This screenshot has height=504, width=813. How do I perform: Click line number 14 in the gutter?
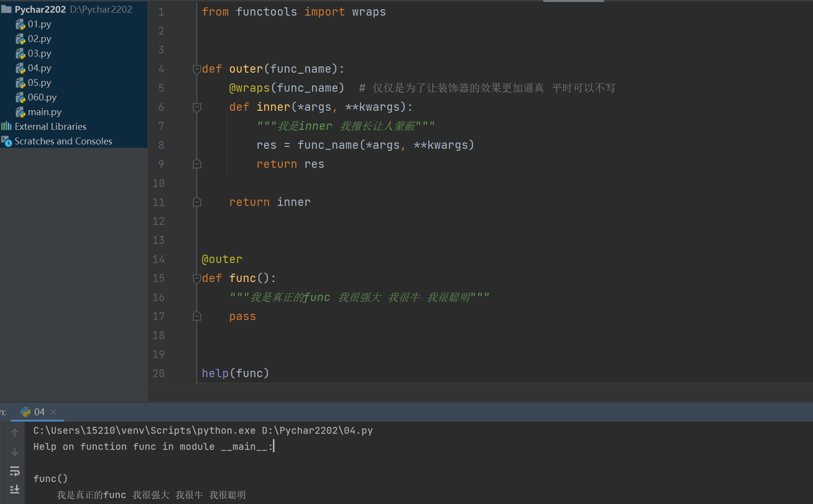[x=159, y=260]
